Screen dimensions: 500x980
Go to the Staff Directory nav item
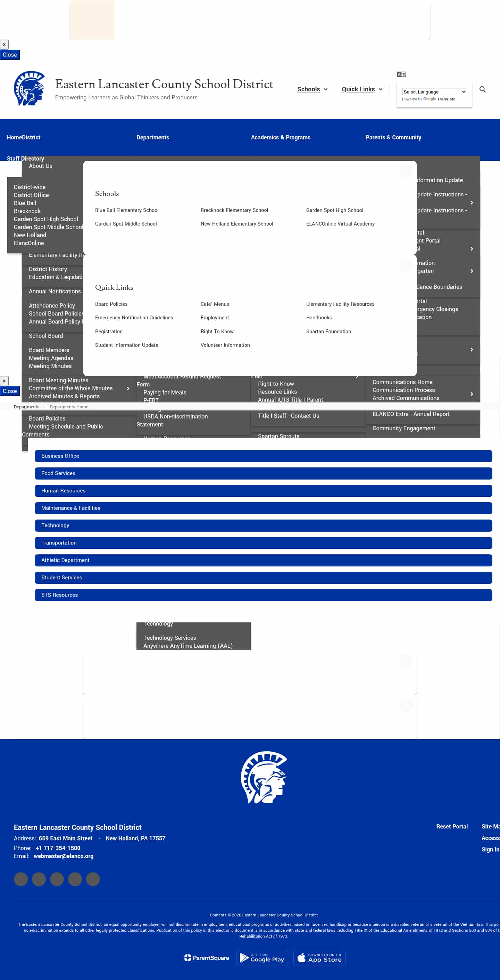(x=25, y=158)
